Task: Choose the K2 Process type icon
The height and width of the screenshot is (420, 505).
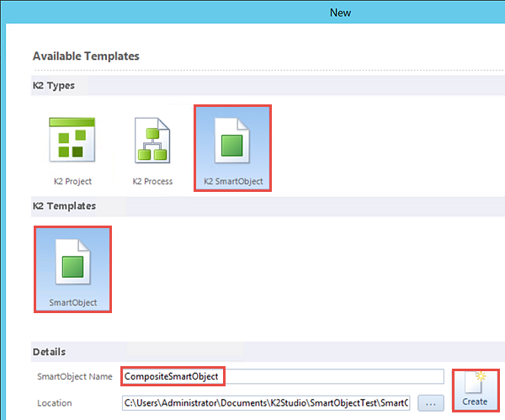Action: click(x=152, y=141)
